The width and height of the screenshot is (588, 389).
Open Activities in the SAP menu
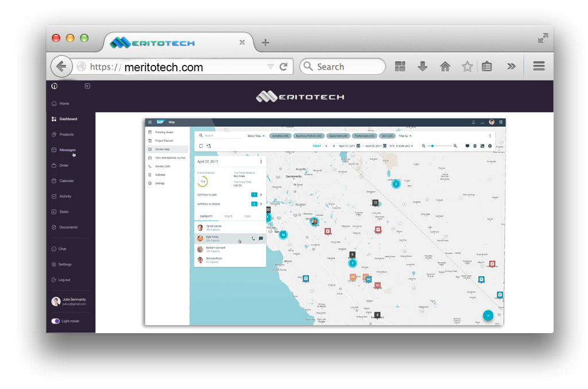click(x=157, y=175)
